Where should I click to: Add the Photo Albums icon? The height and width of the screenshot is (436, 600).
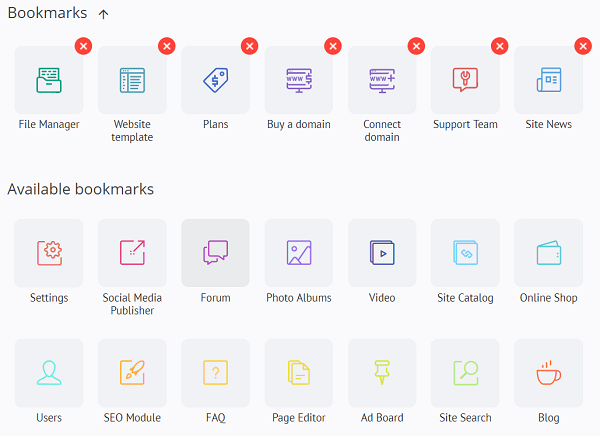click(299, 253)
